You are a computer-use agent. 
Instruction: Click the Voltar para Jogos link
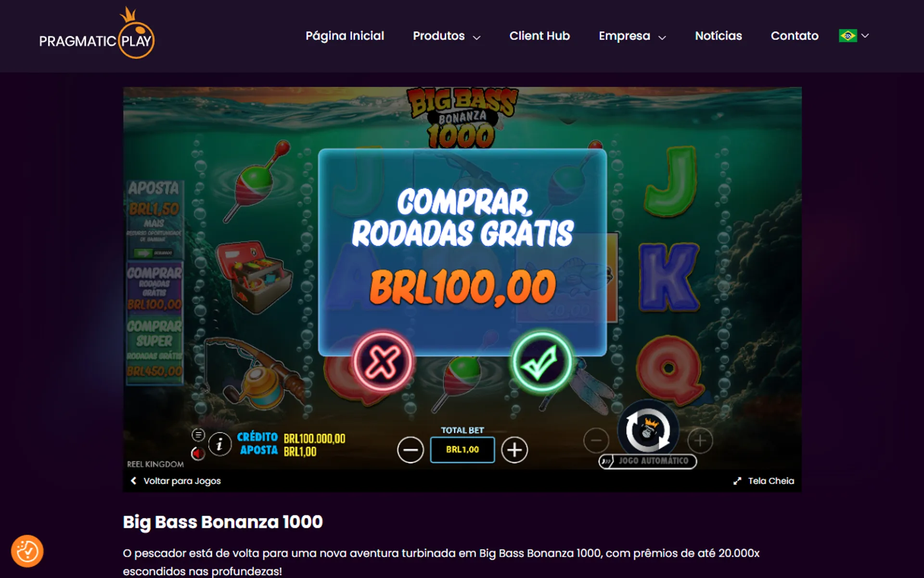[x=176, y=481]
